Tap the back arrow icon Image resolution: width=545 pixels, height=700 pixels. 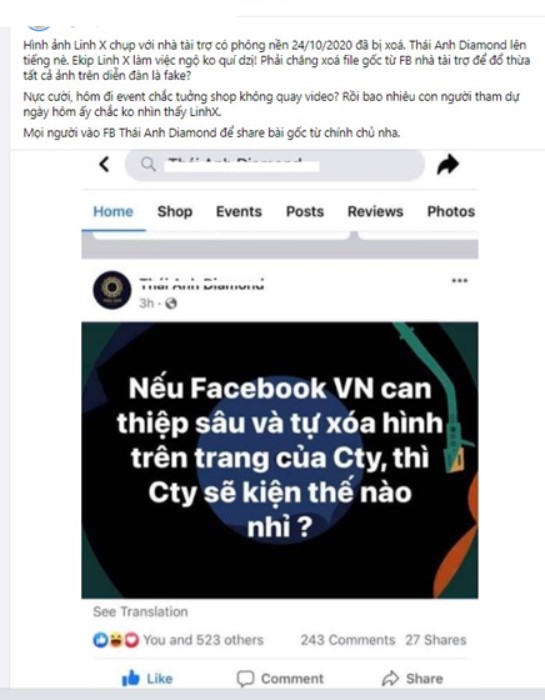point(104,164)
